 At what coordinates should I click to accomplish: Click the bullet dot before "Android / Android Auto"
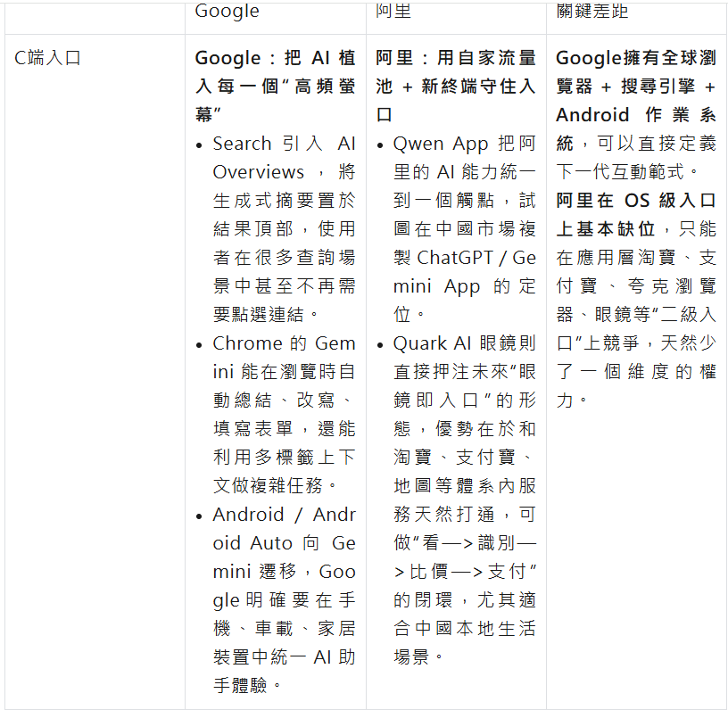pos(201,516)
